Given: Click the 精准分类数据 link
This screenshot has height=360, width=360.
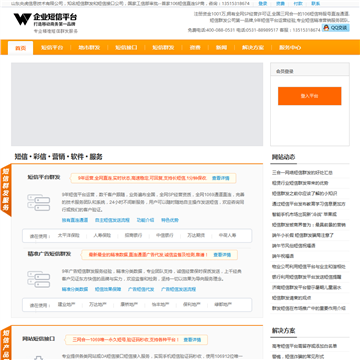Looking at the screenshot, I should coord(75,289).
